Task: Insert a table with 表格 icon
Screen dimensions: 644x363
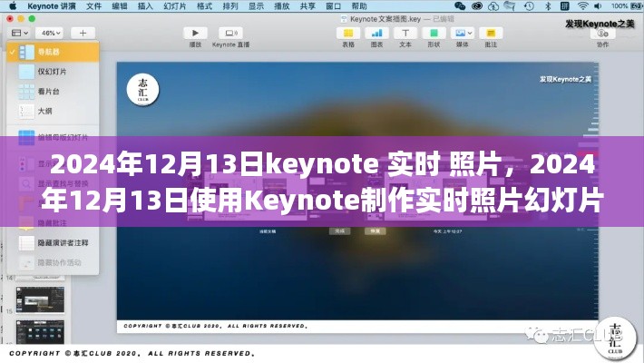Action: [x=348, y=33]
